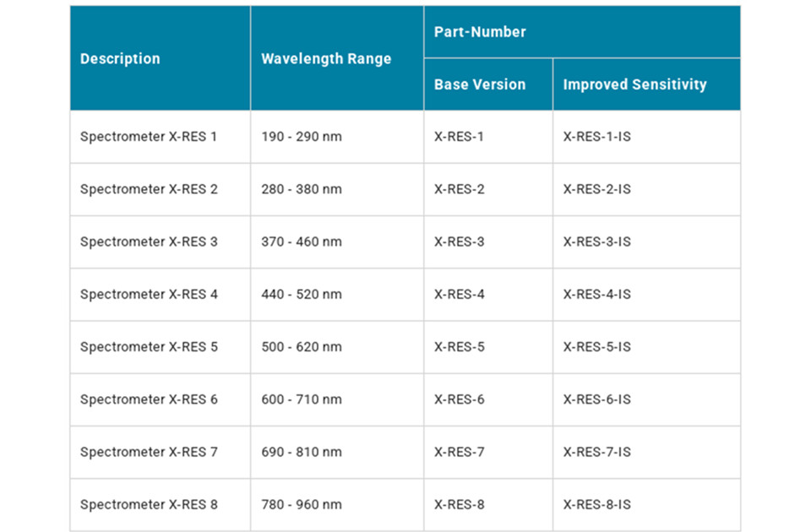Viewport: 811px width, 532px height.
Task: Select the 600 - 710 nm wavelength cell
Action: [x=302, y=399]
